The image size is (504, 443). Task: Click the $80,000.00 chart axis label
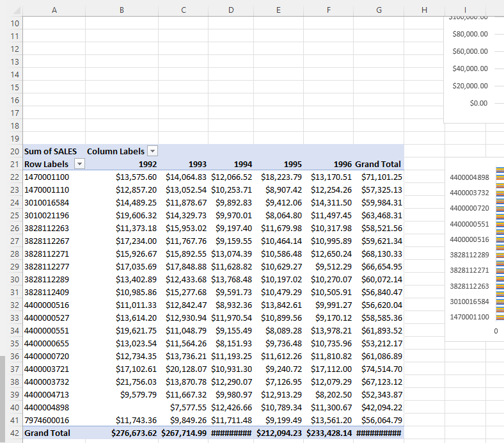click(469, 34)
